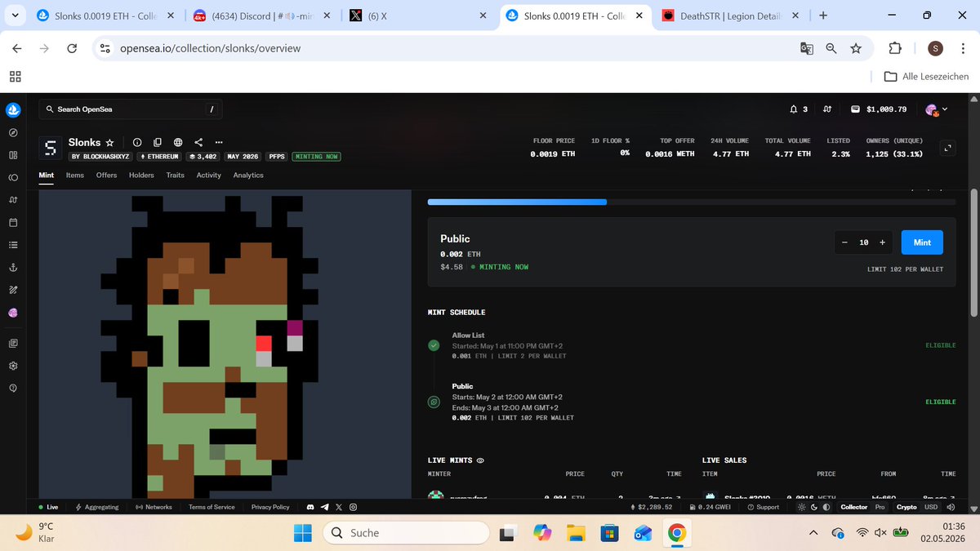The image size is (980, 551).
Task: Open the profile avatar dropdown chevron
Action: 946,109
